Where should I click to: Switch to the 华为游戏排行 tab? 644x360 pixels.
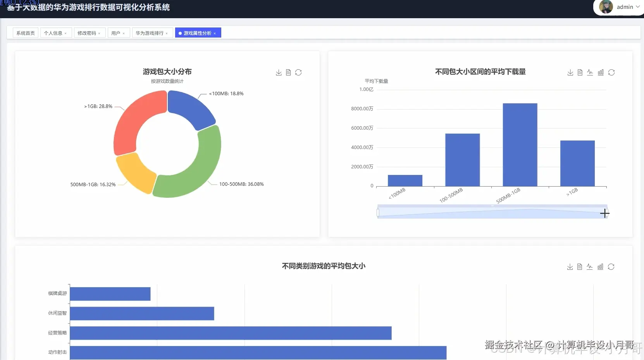click(150, 33)
